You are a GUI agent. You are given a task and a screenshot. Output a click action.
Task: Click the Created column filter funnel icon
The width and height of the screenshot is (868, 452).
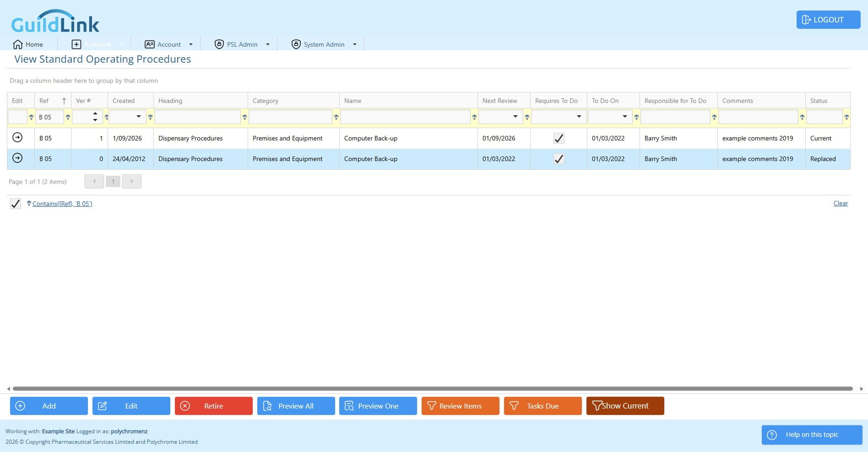tap(150, 118)
